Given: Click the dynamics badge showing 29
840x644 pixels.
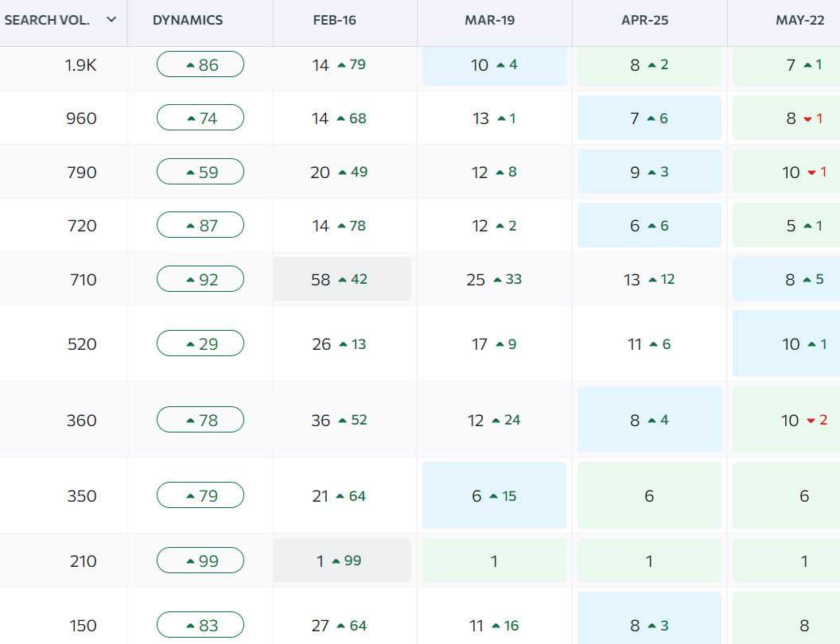Looking at the screenshot, I should (x=200, y=343).
